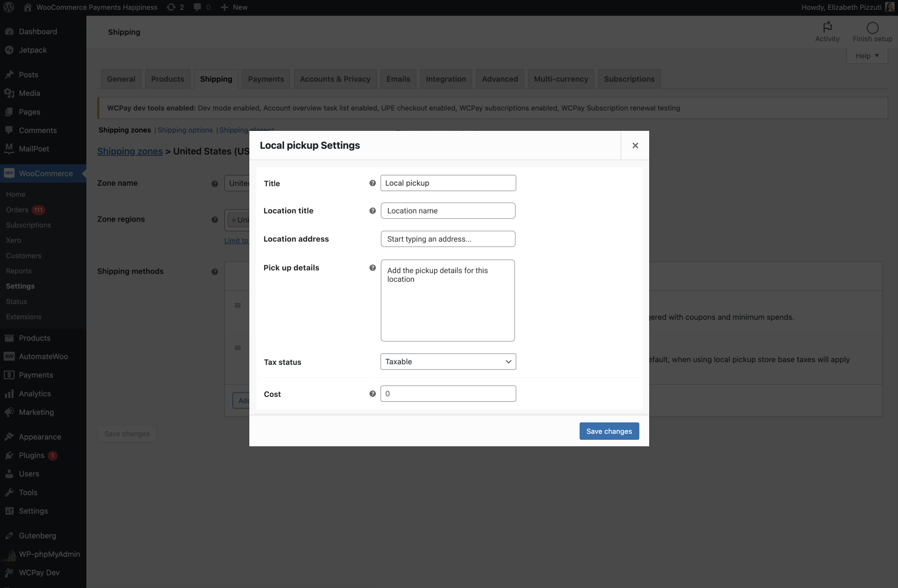Open the Marketing section

(x=36, y=412)
